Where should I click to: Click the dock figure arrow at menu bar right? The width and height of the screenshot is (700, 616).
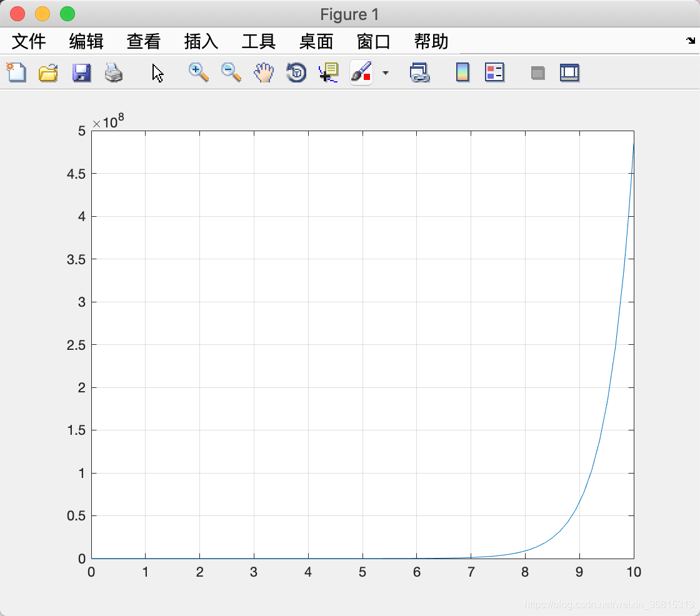coord(691,41)
